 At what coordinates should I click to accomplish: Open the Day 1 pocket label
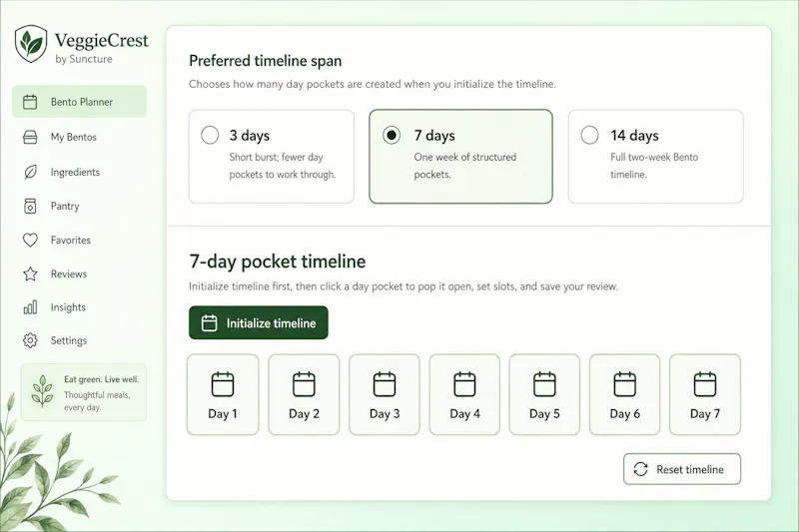(x=223, y=414)
